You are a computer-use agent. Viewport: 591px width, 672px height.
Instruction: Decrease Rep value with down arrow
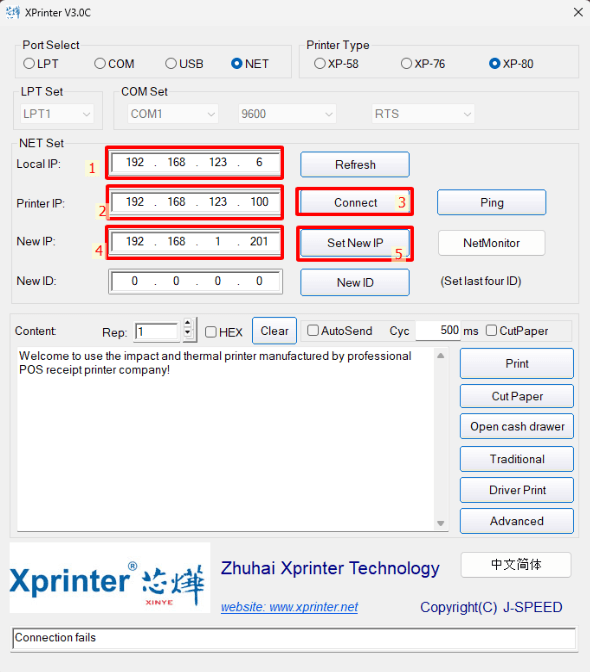coord(188,334)
